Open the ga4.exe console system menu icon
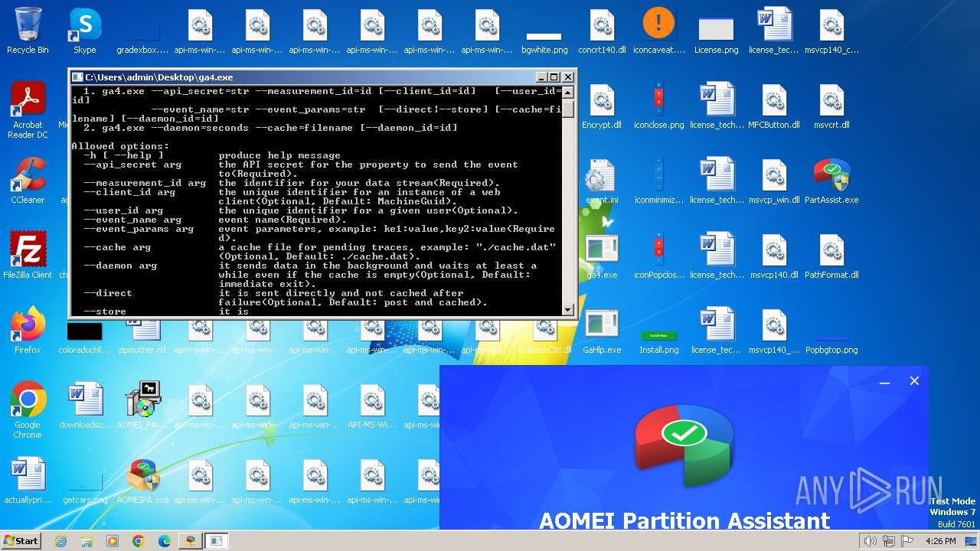The width and height of the screenshot is (980, 551). (x=77, y=77)
